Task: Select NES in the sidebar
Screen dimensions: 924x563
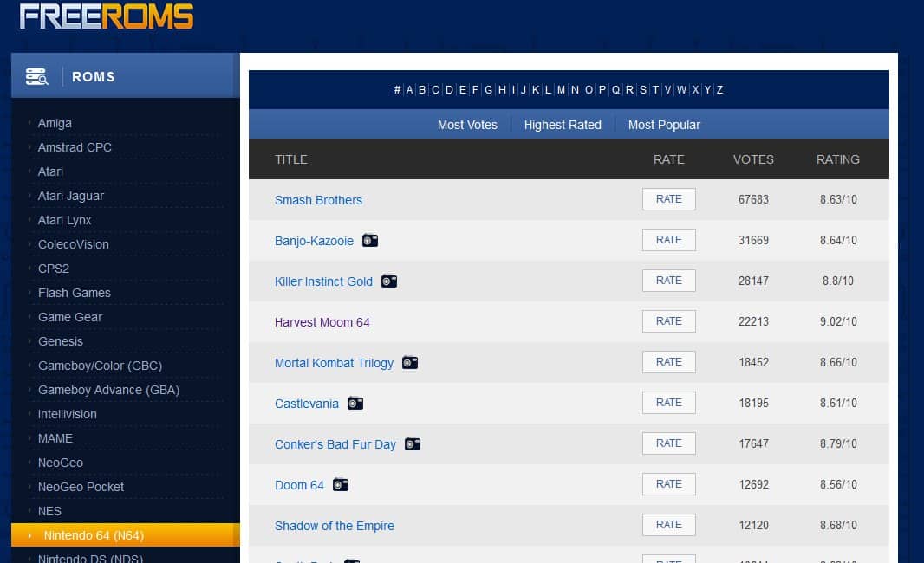Action: pyautogui.click(x=49, y=510)
